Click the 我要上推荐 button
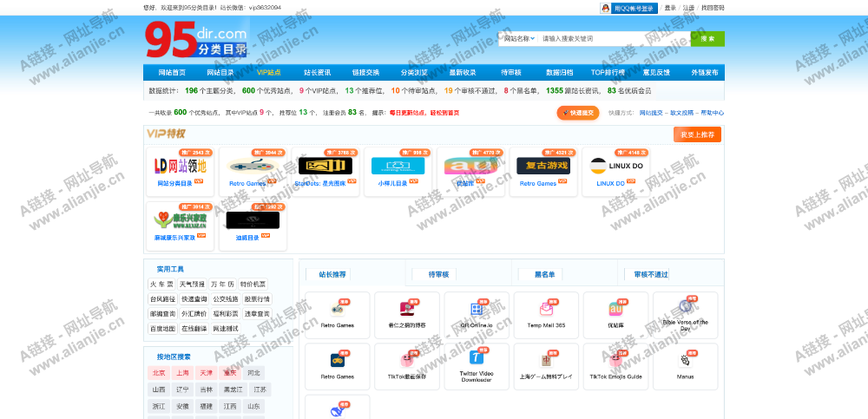This screenshot has width=868, height=419. [x=697, y=134]
